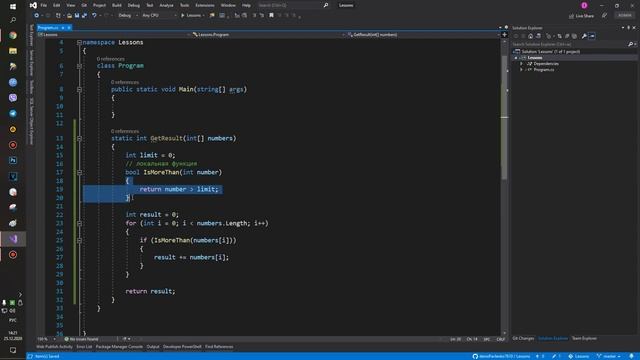
Task: Open the Error List tab
Action: tap(84, 347)
